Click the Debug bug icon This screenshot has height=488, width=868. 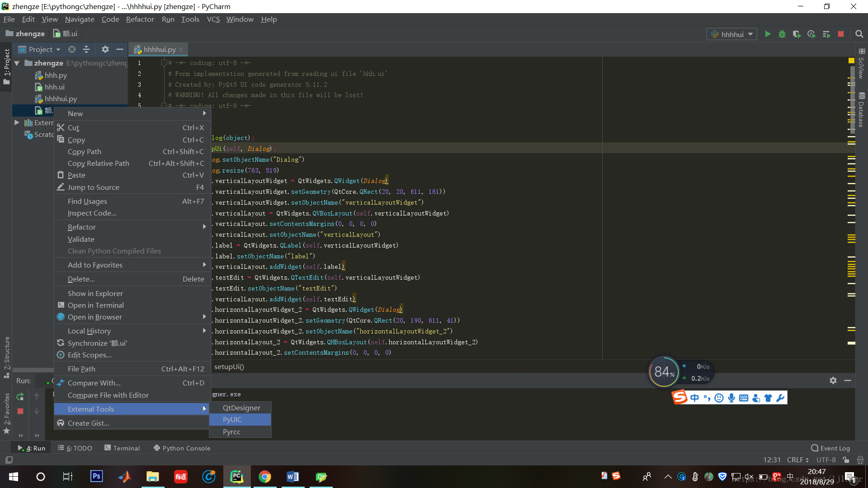(782, 34)
